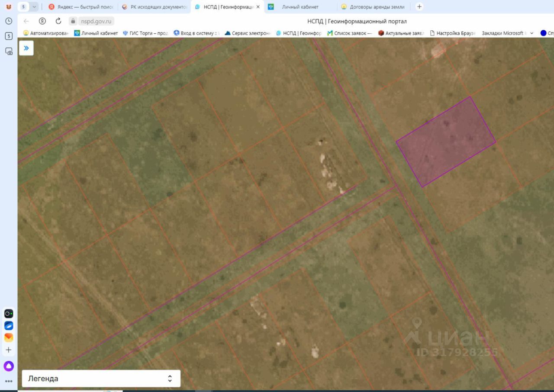
Task: Open history clock icon in sidebar
Action: (9, 21)
